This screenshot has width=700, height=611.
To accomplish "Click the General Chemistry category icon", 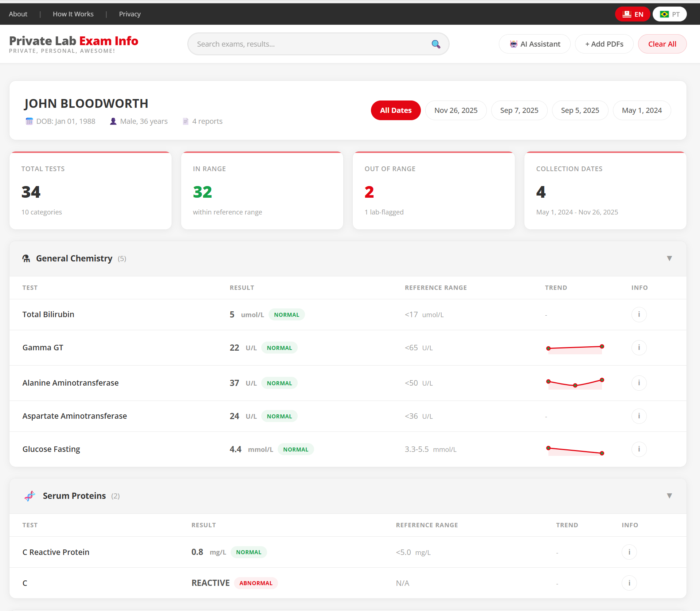I will click(x=26, y=259).
